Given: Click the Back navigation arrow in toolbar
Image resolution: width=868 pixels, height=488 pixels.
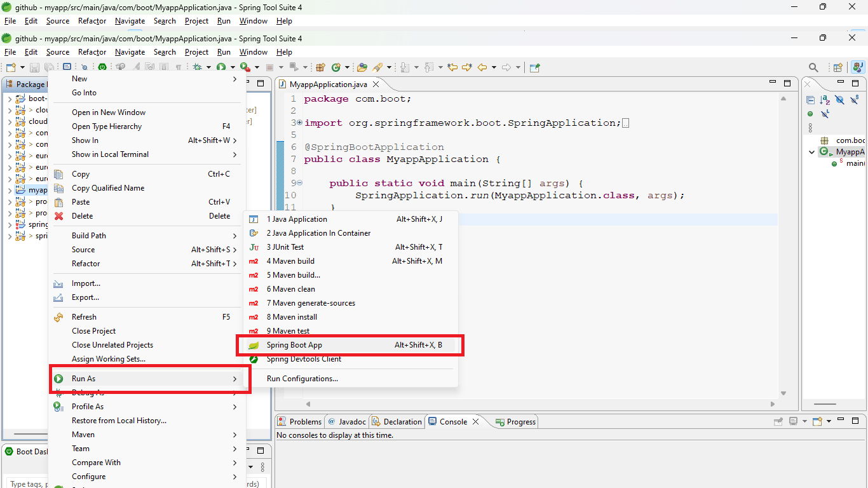Looking at the screenshot, I should click(x=481, y=67).
